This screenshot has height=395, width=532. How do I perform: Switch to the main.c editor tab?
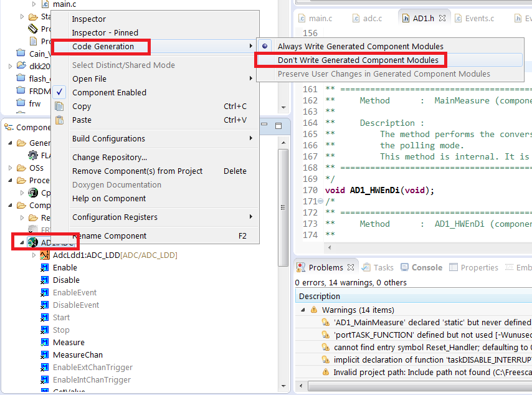click(316, 18)
